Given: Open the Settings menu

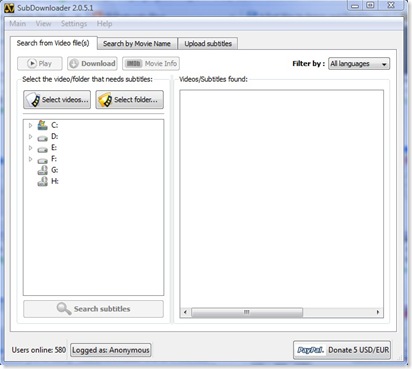Looking at the screenshot, I should 74,24.
